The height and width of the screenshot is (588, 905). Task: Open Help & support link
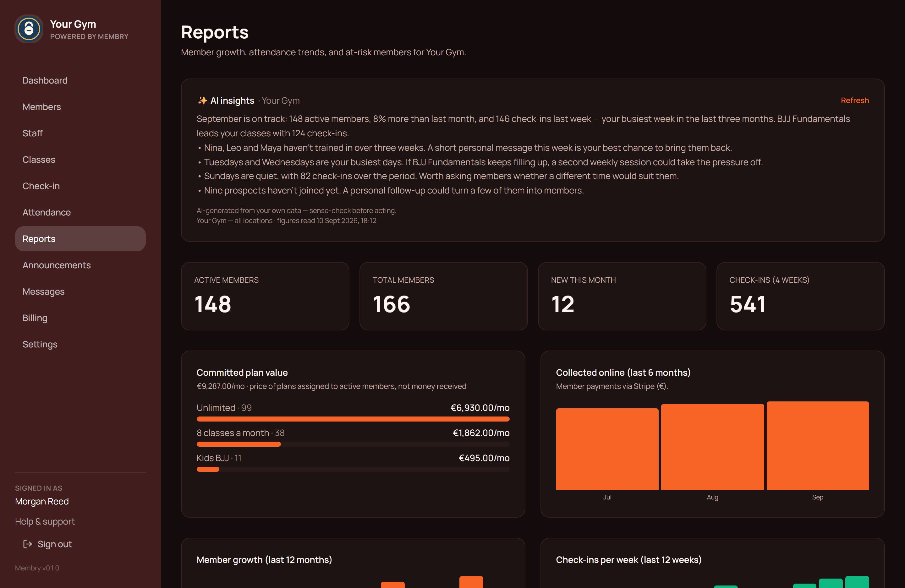point(45,521)
